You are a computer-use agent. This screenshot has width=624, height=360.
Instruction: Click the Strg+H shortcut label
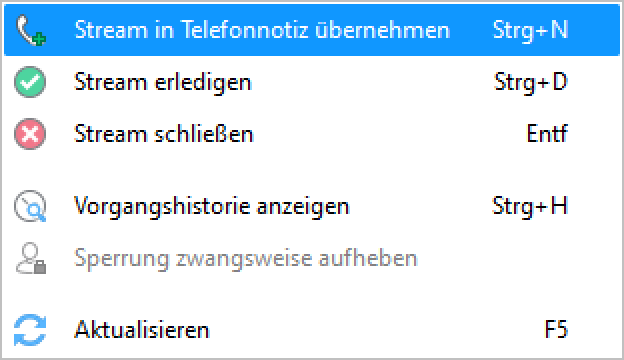(530, 206)
